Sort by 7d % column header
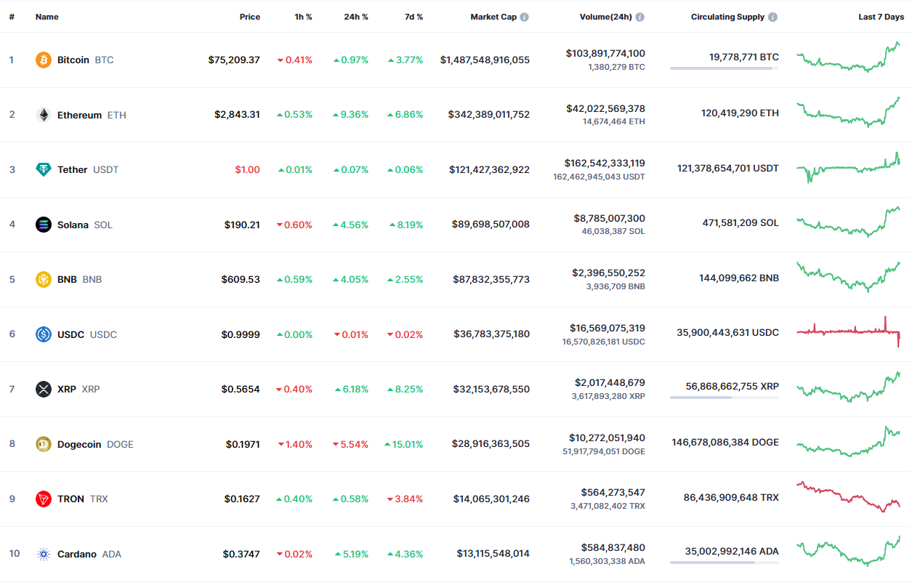This screenshot has height=588, width=920. pos(414,17)
